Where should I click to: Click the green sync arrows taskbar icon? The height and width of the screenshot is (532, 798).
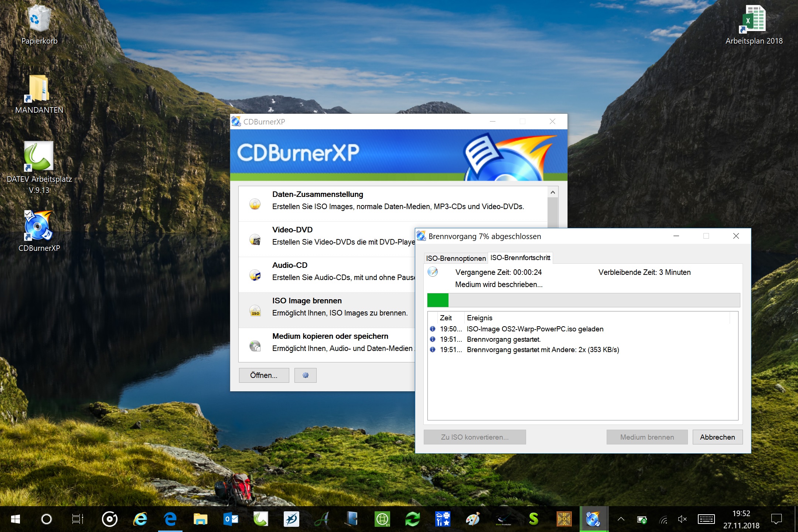413,519
